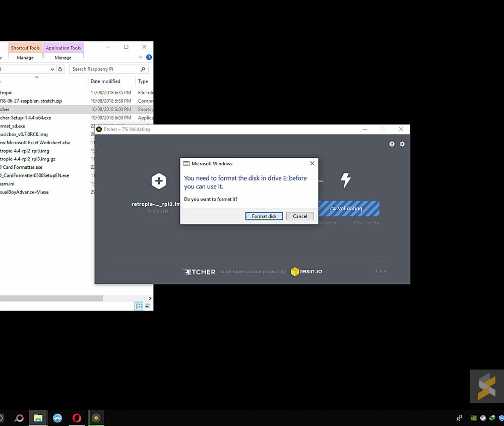
Task: Click the search magnifier icon in Explorer
Action: pos(143,69)
